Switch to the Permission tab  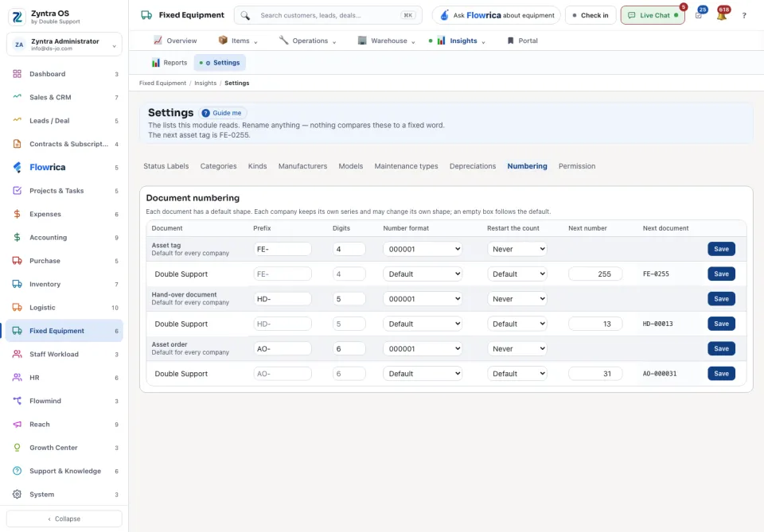(577, 166)
